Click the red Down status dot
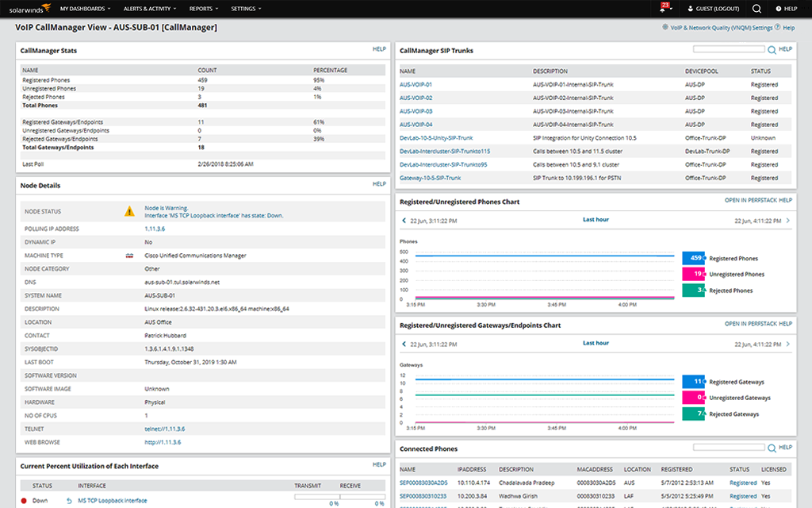This screenshot has width=812, height=508. point(24,501)
